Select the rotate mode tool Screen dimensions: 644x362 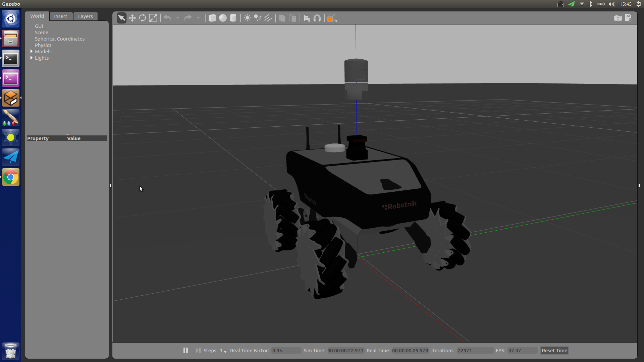(x=143, y=18)
